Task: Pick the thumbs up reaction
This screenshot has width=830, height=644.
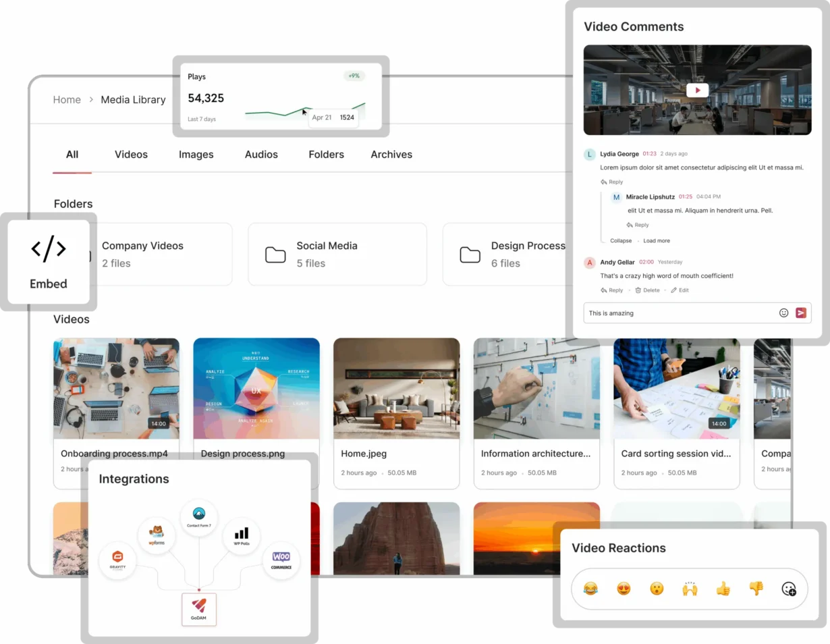Action: (x=723, y=589)
